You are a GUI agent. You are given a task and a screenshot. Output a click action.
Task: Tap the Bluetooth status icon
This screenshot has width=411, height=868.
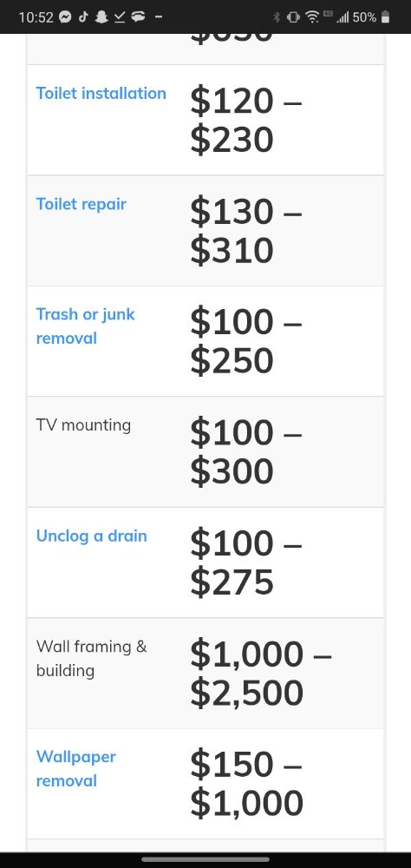point(277,17)
